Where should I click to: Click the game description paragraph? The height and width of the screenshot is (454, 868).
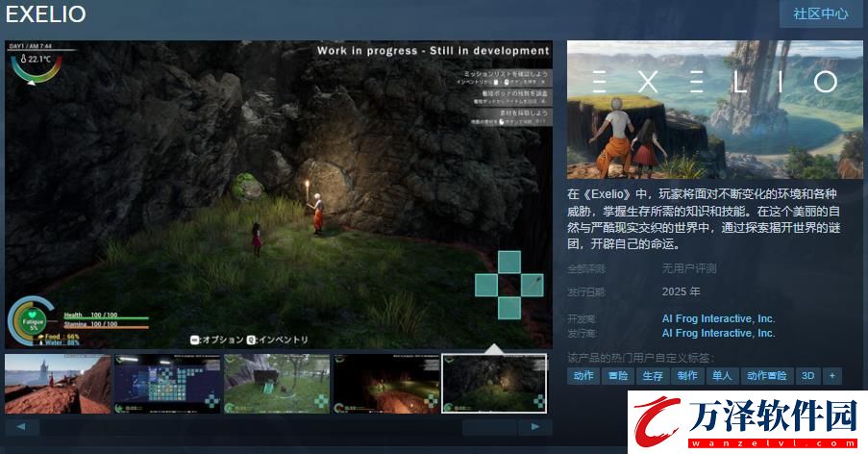(703, 218)
